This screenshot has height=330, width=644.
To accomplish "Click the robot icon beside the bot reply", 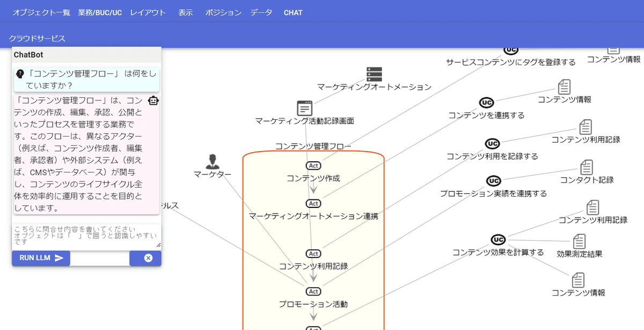I will [153, 100].
